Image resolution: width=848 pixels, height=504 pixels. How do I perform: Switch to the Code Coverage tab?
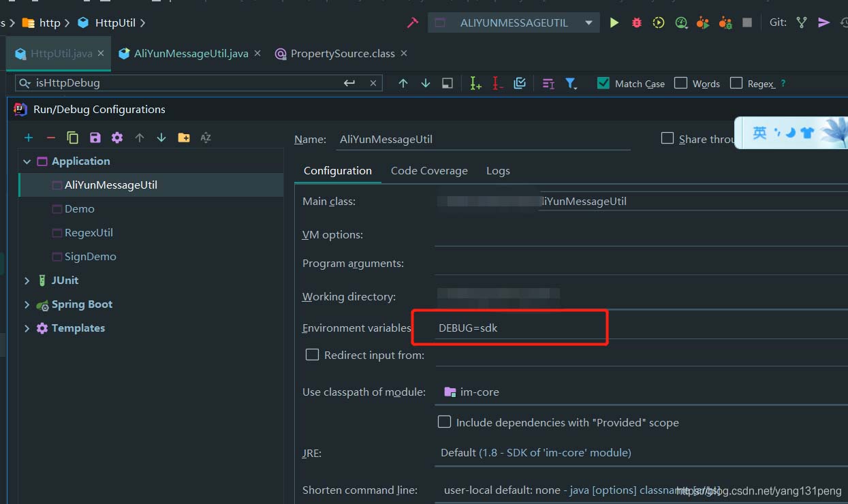tap(429, 171)
